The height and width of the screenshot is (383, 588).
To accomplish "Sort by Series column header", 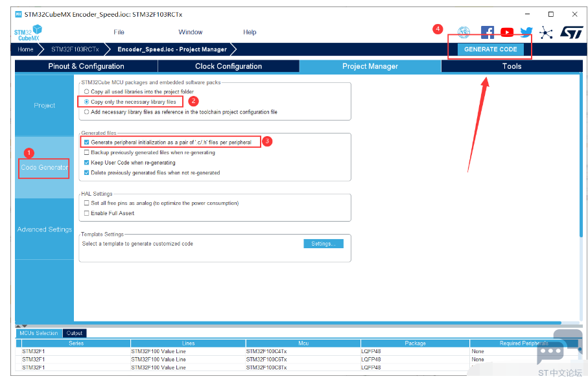I will [x=76, y=343].
